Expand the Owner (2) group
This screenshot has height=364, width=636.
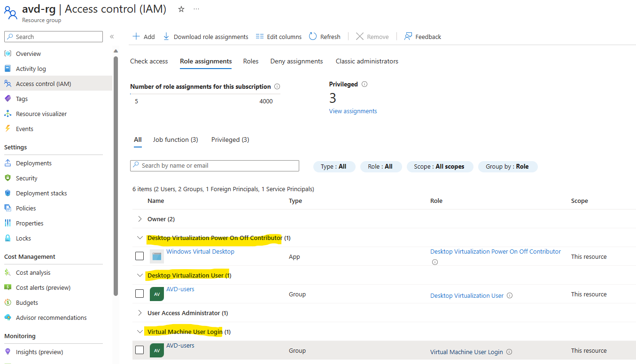pos(140,219)
